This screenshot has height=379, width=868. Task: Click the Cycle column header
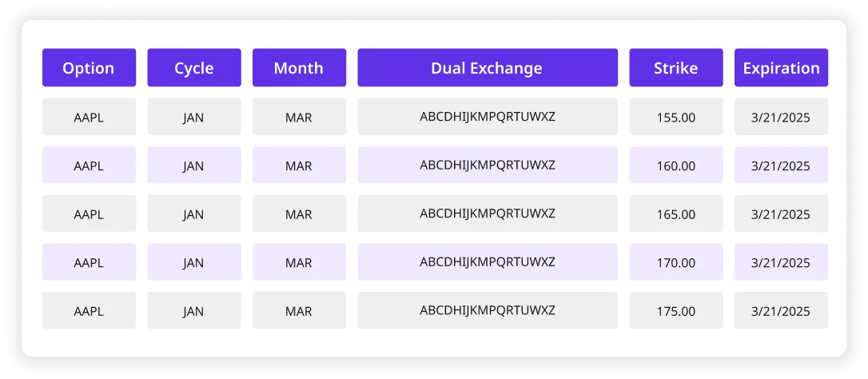pyautogui.click(x=194, y=68)
